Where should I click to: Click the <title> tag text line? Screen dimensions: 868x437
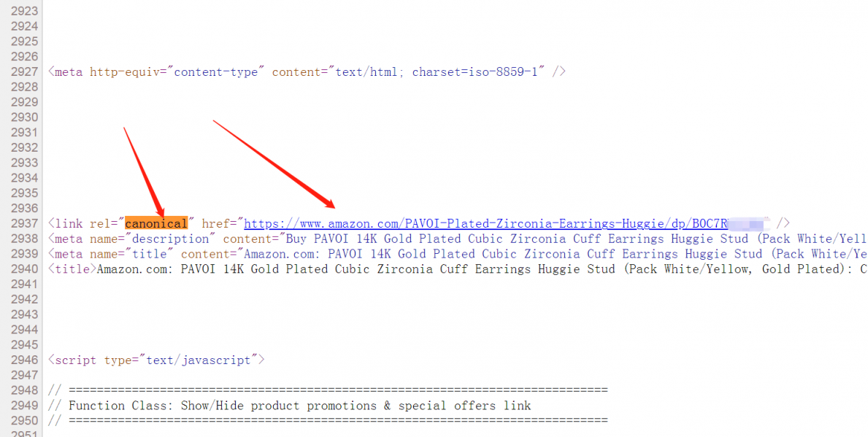(457, 269)
